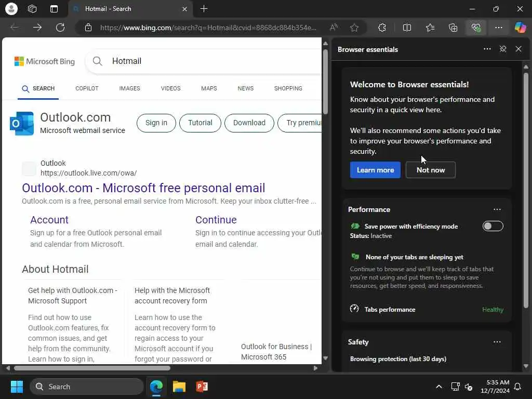Screen dimensions: 532x399
Task: Click the Browser essentials panel scrollbar
Action: (x=526, y=191)
